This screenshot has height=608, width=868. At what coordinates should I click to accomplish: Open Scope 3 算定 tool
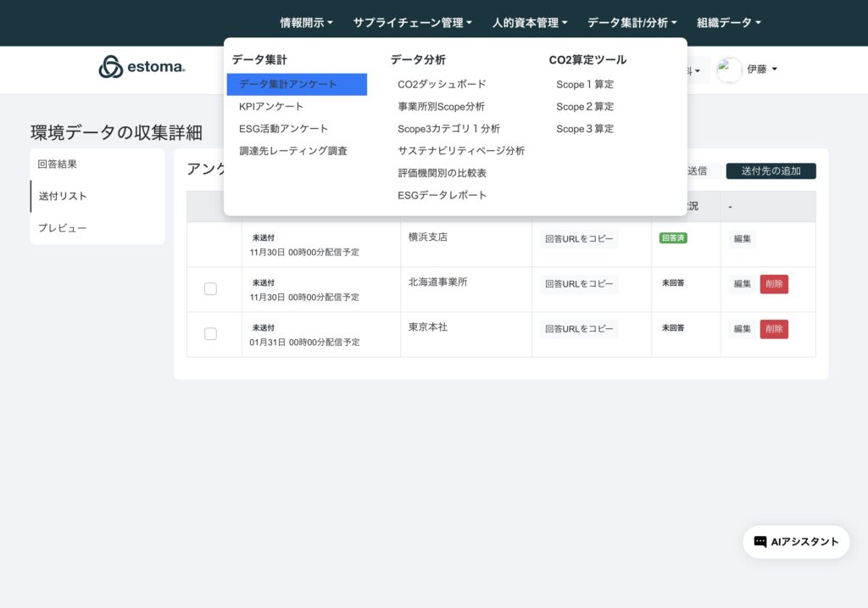584,129
